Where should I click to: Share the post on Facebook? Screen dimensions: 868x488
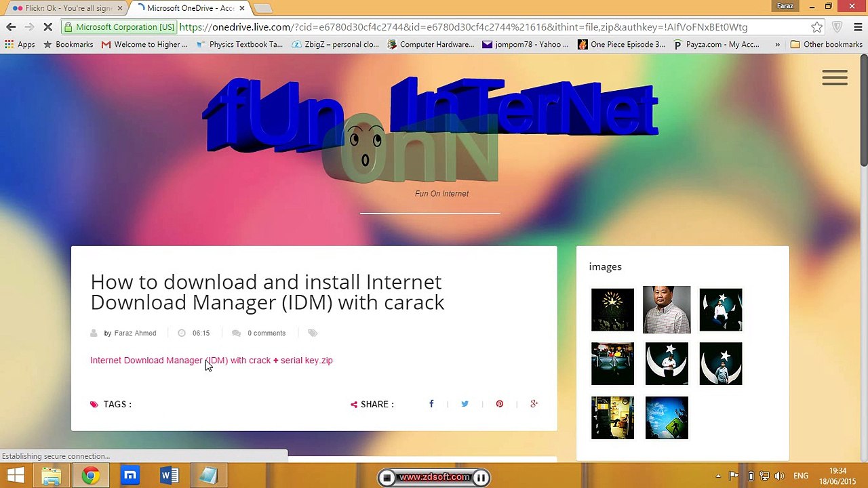click(x=431, y=404)
